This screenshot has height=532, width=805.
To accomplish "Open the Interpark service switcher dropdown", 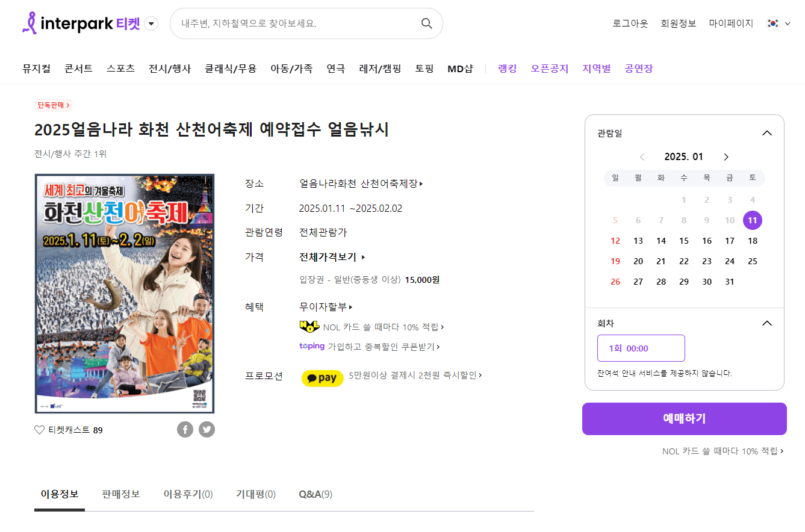I will [x=151, y=23].
